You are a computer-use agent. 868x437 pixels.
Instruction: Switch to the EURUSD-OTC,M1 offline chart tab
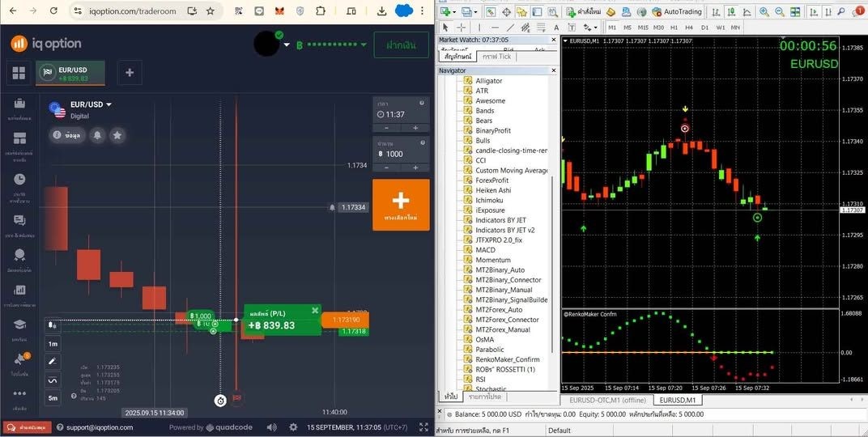pos(607,400)
